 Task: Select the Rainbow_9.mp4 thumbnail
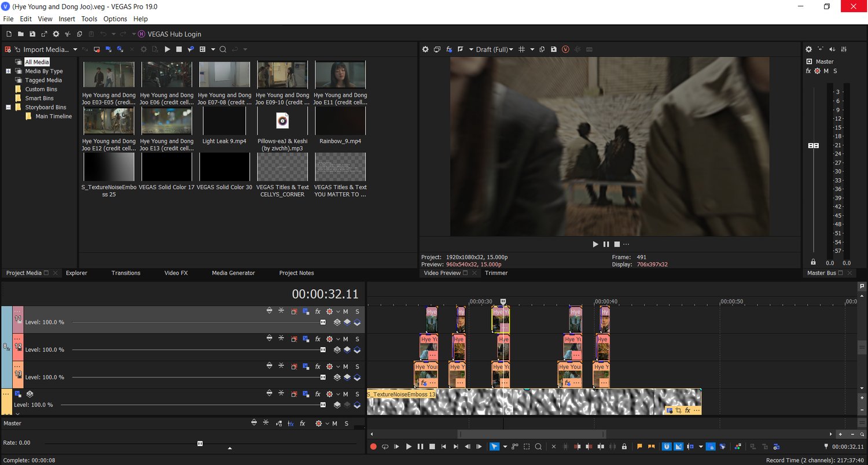click(340, 120)
